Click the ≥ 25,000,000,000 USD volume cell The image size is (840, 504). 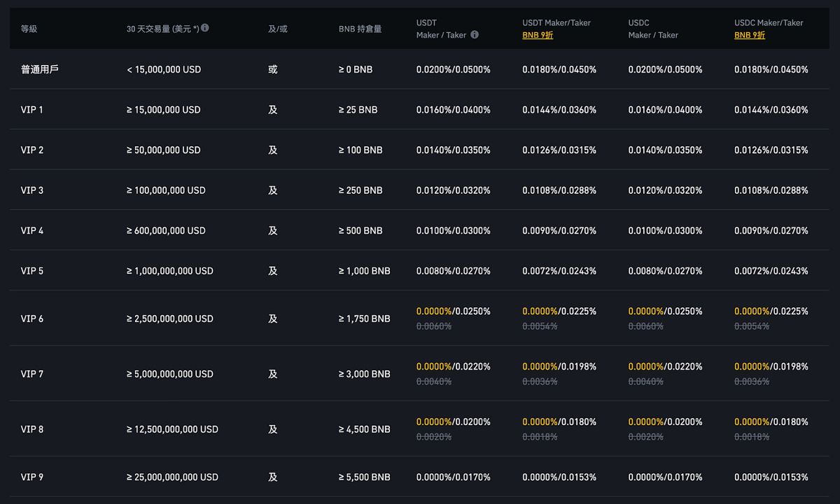pos(172,477)
